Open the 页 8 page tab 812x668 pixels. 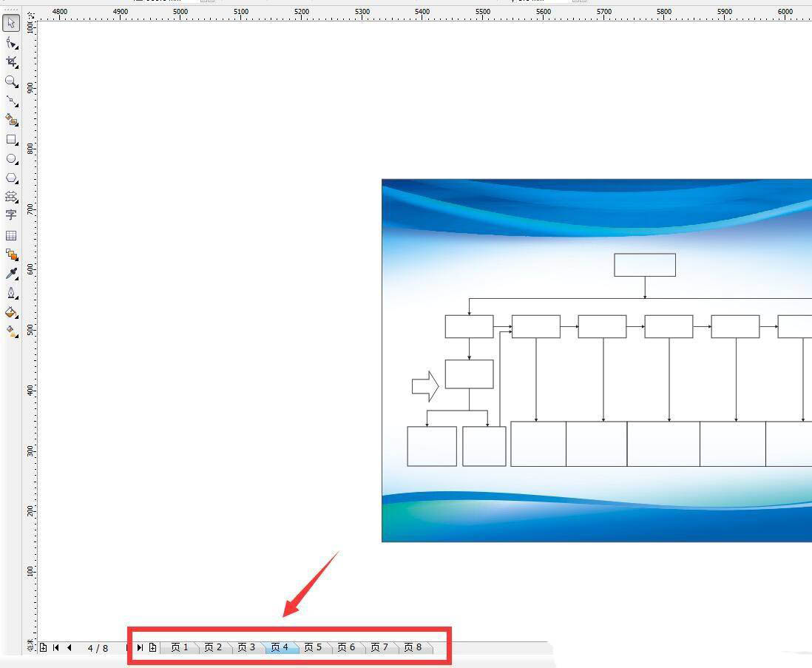[x=413, y=647]
